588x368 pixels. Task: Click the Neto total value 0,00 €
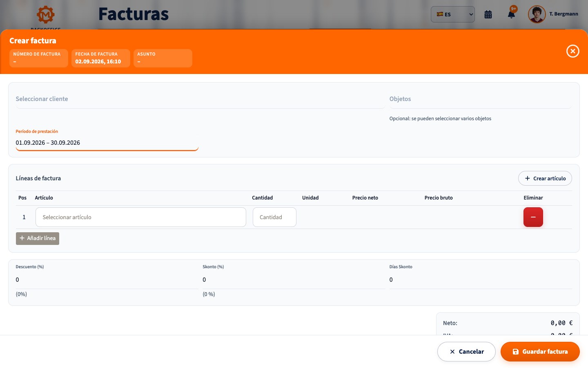click(561, 323)
